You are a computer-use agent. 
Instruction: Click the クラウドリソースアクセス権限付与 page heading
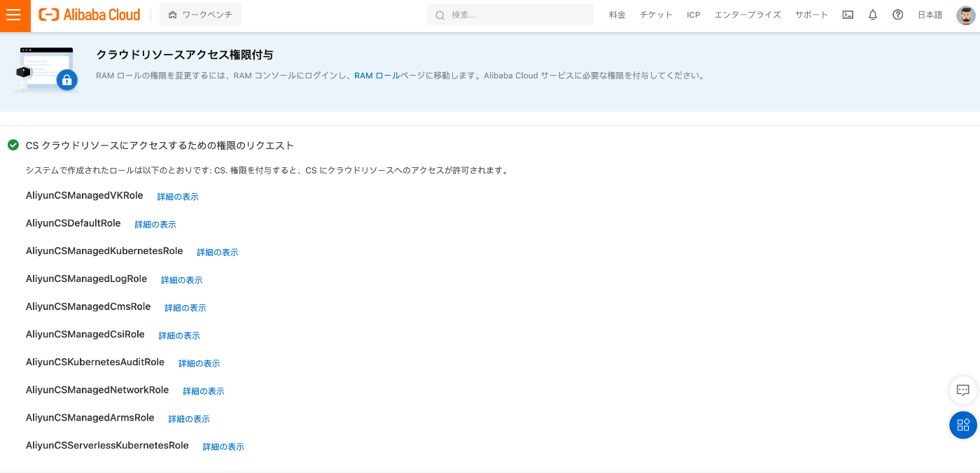point(185,55)
